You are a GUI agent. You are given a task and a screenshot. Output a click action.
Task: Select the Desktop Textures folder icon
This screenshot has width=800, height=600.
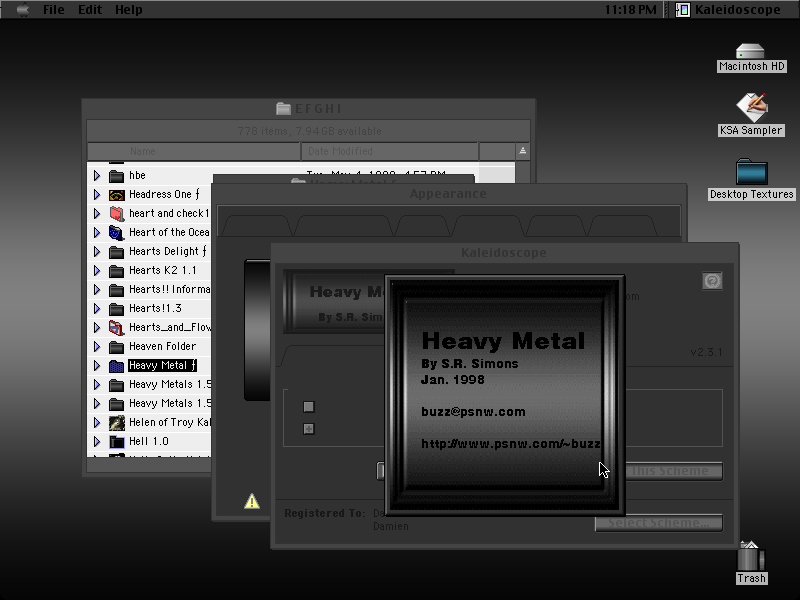point(752,171)
